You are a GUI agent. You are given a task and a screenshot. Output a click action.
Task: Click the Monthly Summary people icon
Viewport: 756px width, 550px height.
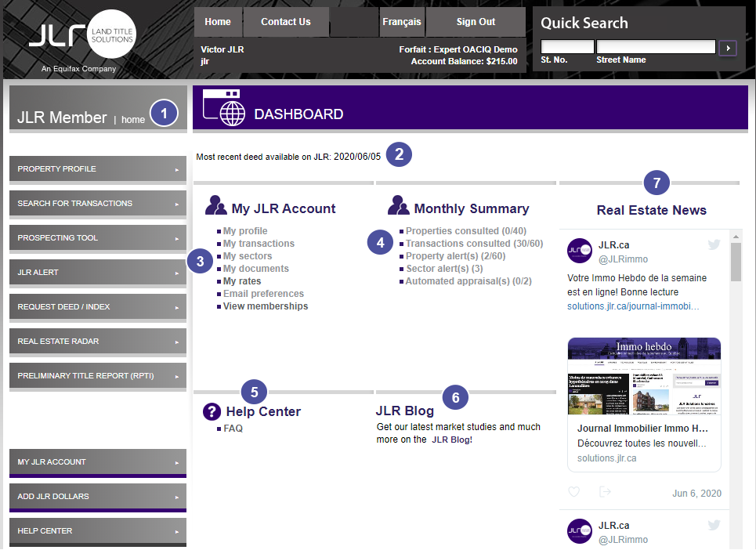[398, 206]
